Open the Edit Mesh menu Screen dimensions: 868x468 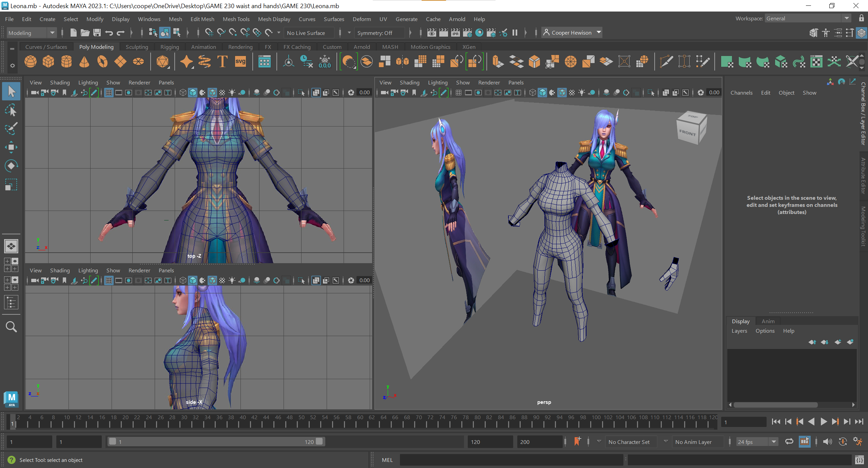(x=202, y=19)
